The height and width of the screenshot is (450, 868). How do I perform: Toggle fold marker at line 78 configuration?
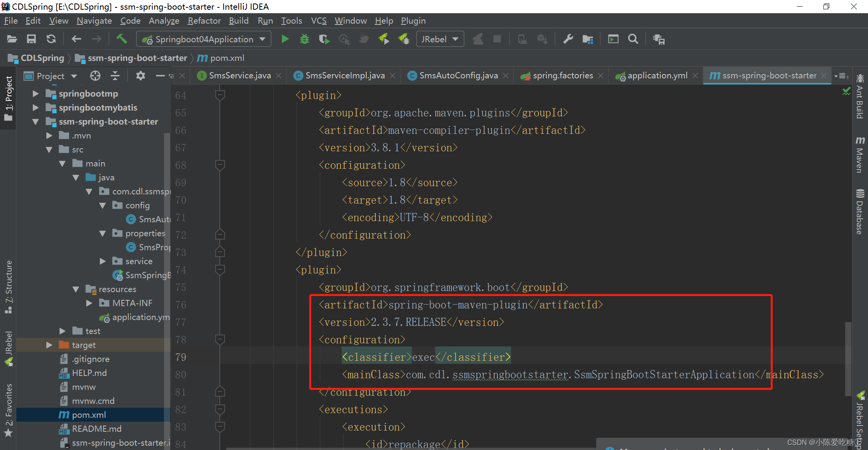[x=220, y=340]
